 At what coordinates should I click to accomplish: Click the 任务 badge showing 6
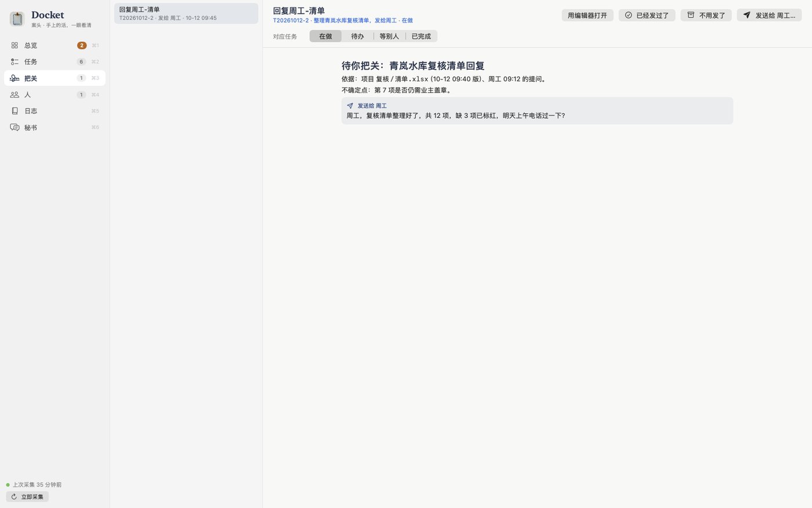[81, 62]
